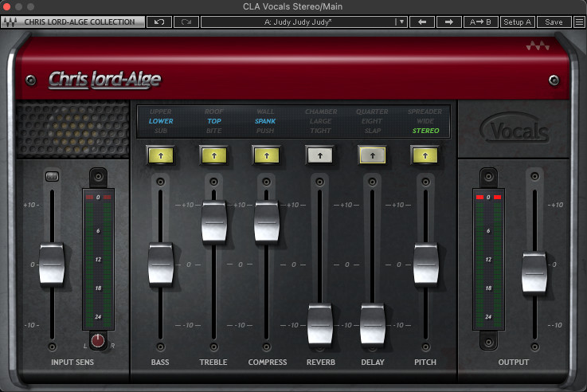587x392 pixels.
Task: Load previous preset with left arrow
Action: pyautogui.click(x=422, y=22)
